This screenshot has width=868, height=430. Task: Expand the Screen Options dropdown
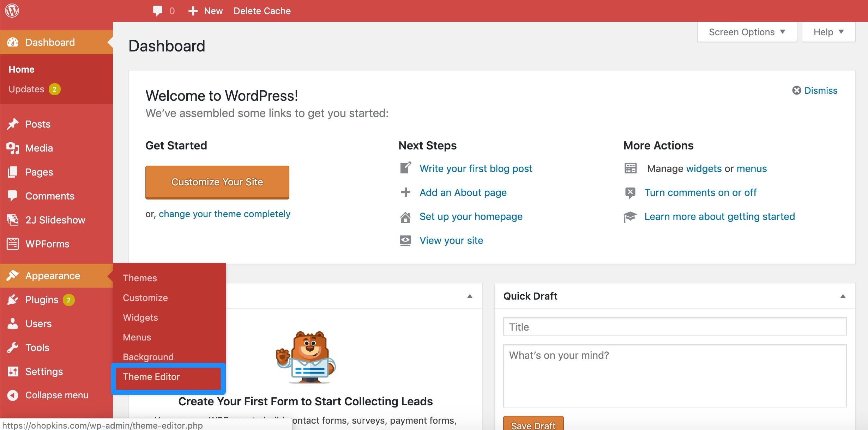tap(747, 32)
